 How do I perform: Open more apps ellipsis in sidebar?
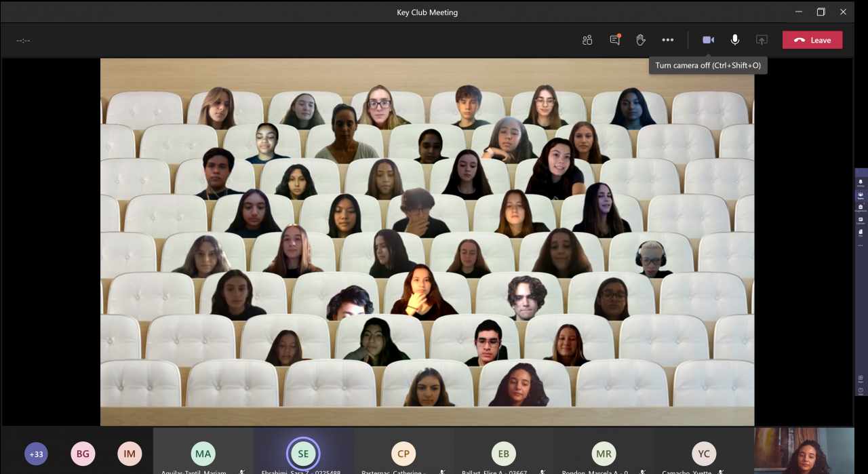click(x=861, y=245)
